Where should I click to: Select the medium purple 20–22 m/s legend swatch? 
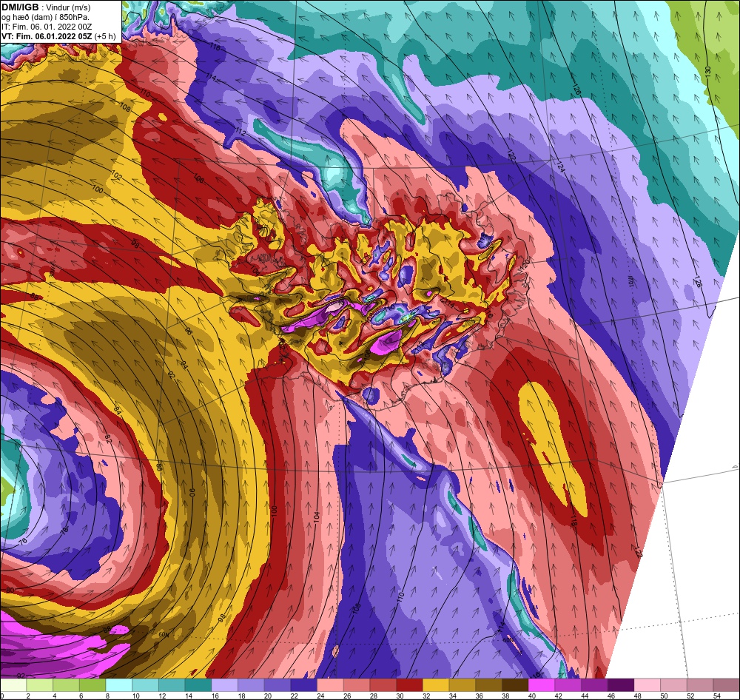[277, 685]
